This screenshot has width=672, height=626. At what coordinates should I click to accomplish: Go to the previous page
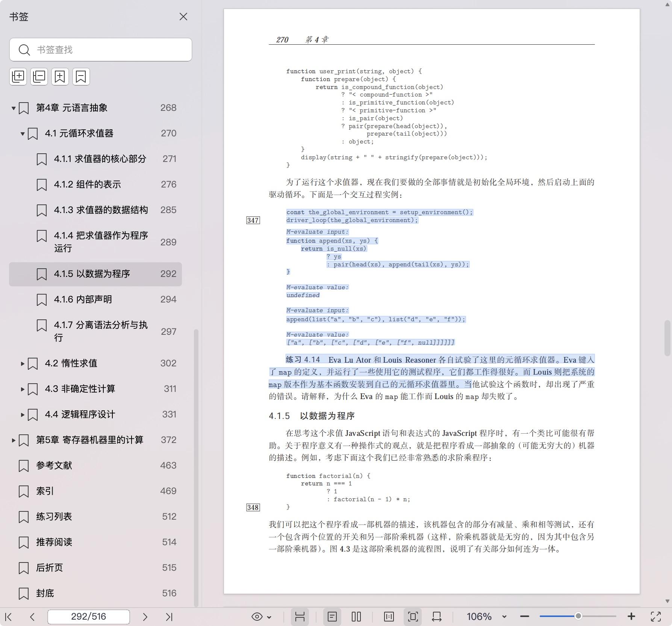(32, 617)
